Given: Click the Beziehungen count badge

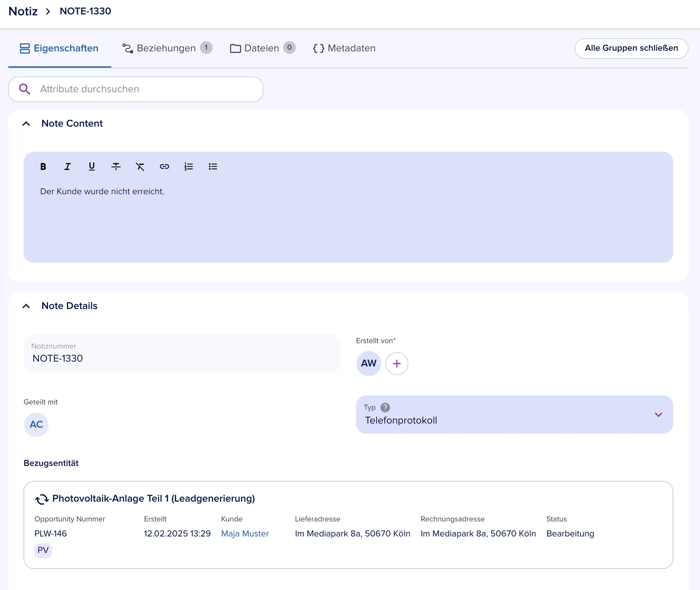Looking at the screenshot, I should 206,48.
